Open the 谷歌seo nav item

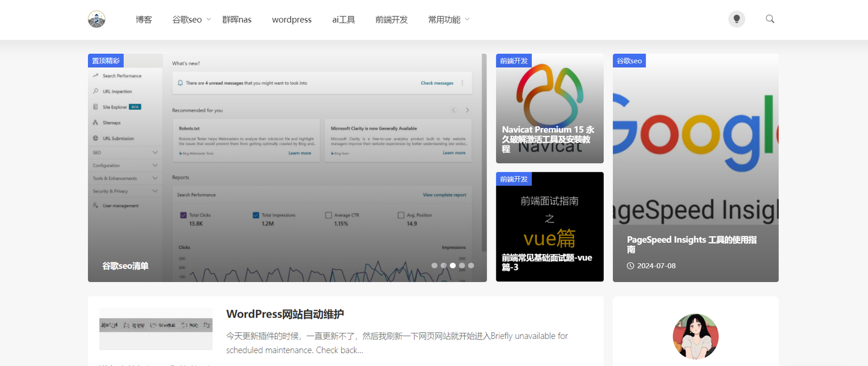[187, 20]
